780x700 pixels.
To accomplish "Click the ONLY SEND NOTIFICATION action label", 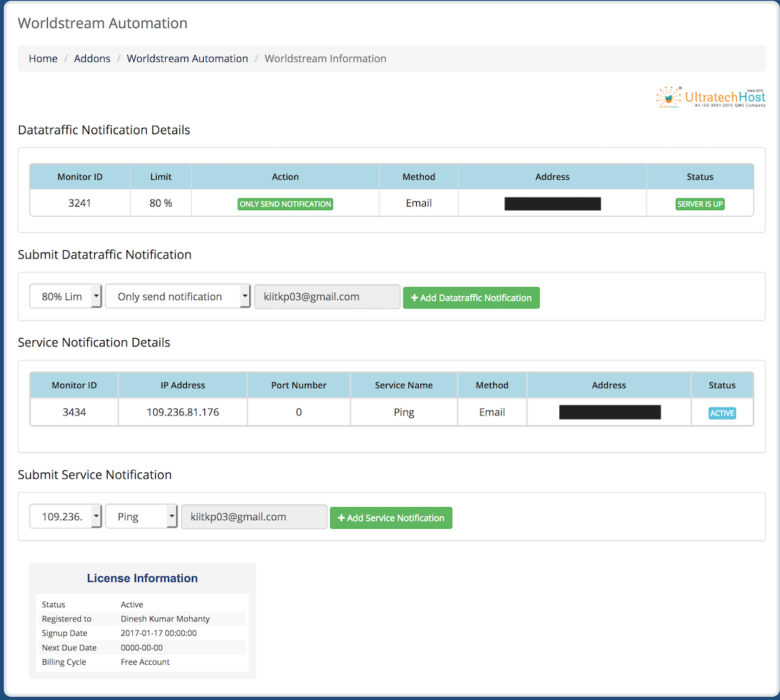I will click(x=285, y=204).
